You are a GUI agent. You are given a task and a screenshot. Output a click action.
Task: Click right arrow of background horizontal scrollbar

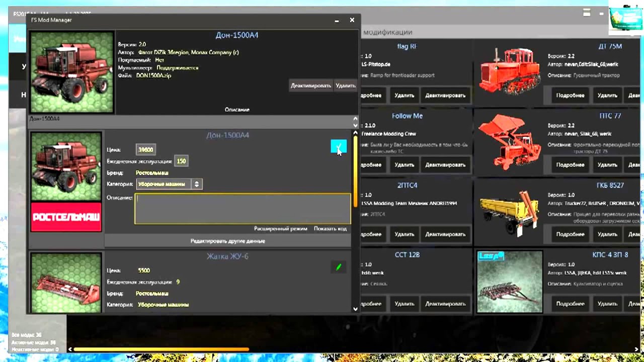tap(637, 349)
